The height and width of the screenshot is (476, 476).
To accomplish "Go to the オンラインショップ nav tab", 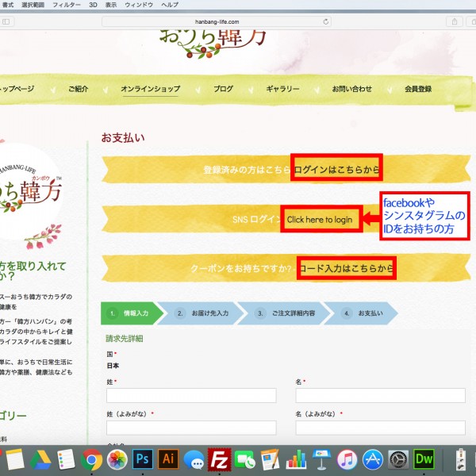I will (x=150, y=89).
